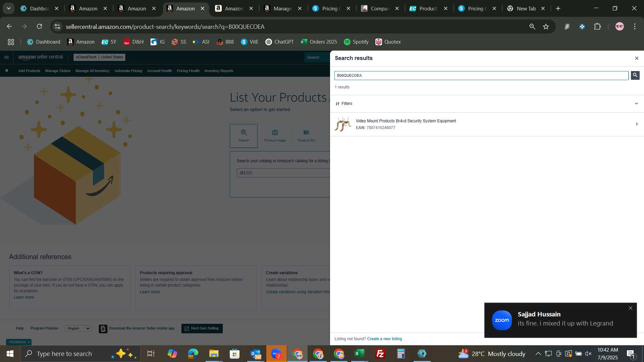Open FileZilla from the taskbar

pyautogui.click(x=380, y=354)
